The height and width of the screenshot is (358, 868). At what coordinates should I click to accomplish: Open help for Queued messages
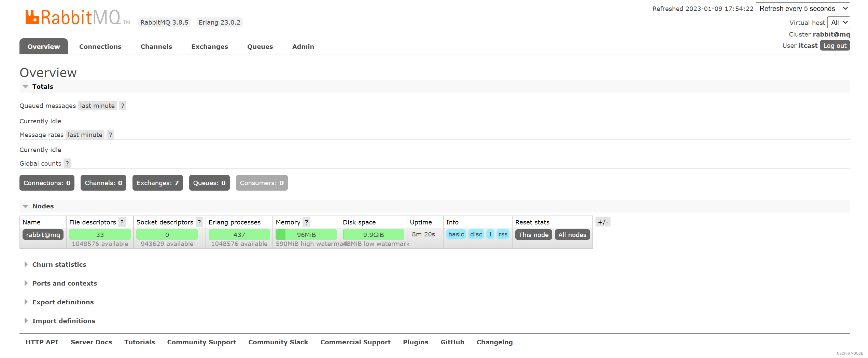coord(123,106)
